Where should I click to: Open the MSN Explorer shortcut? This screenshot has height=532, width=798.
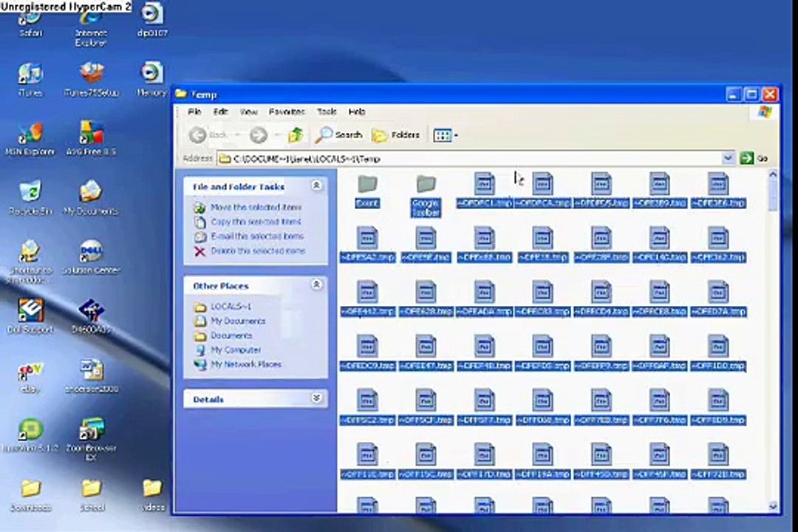tap(30, 138)
